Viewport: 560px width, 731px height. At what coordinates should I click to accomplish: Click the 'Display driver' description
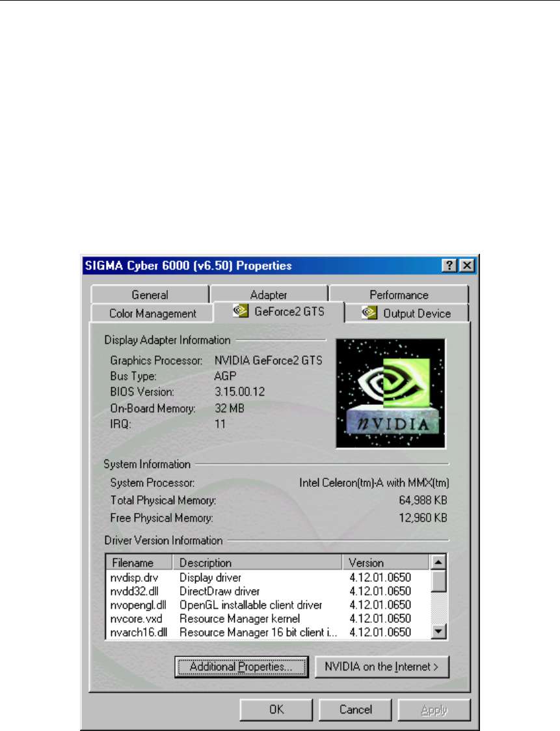tap(211, 577)
